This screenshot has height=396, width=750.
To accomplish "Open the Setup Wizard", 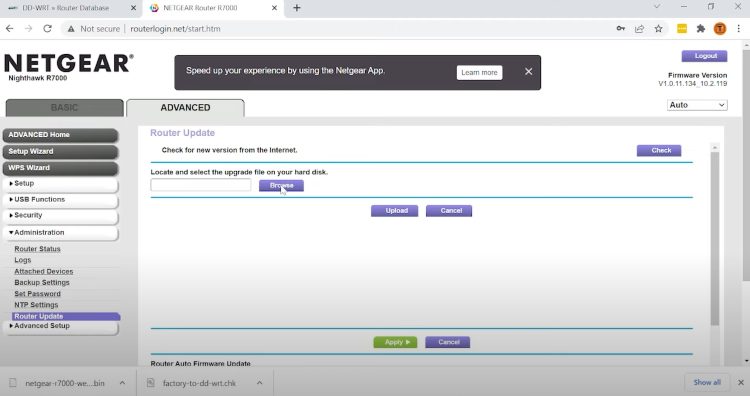I will click(x=60, y=152).
